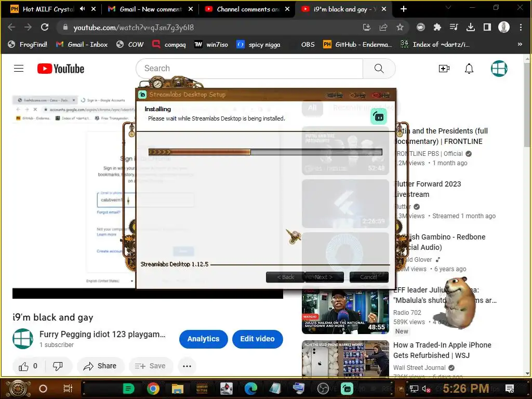This screenshot has height=399, width=532.
Task: Open the GitHub - Enderma... bookmark
Action: tap(357, 45)
